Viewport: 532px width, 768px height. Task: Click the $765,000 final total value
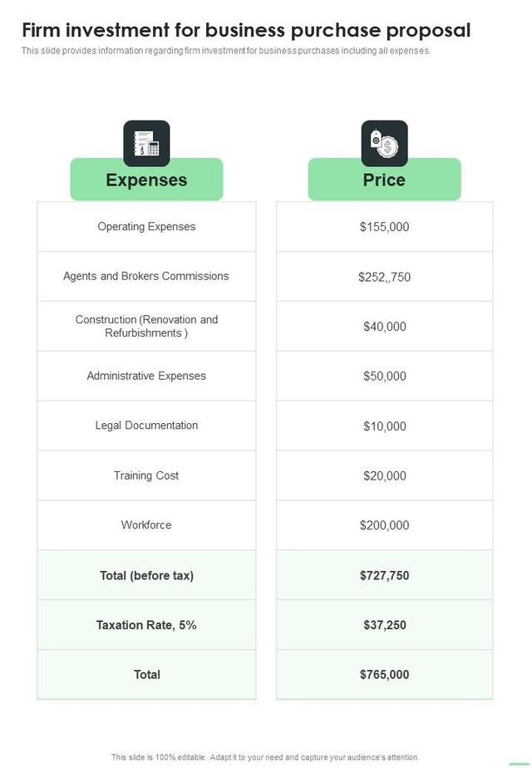coord(384,675)
